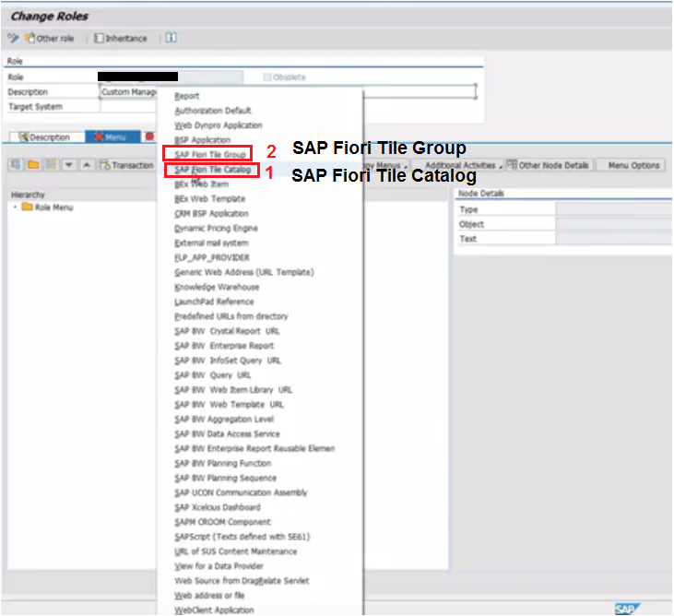The width and height of the screenshot is (674, 616).
Task: Choose WebClient Application
Action: 214,610
